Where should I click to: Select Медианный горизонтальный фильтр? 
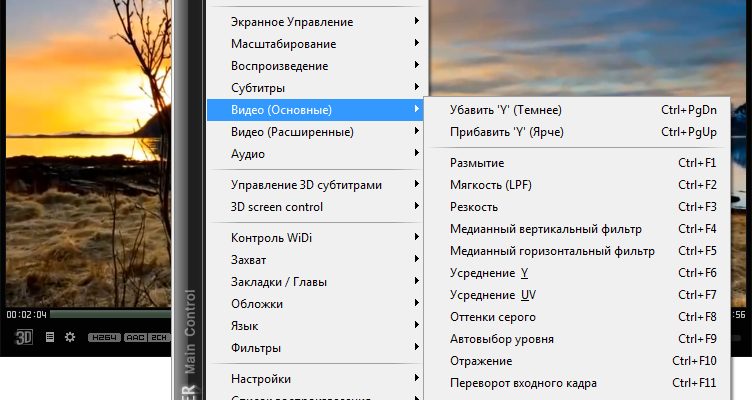coord(577,251)
